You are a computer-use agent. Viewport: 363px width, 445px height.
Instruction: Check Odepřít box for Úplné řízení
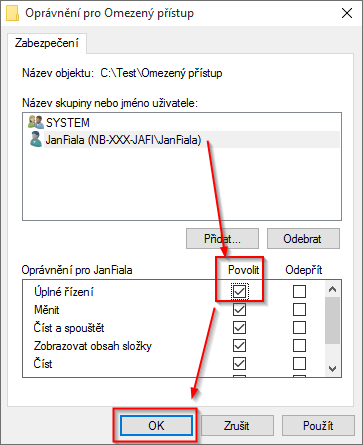pos(299,291)
